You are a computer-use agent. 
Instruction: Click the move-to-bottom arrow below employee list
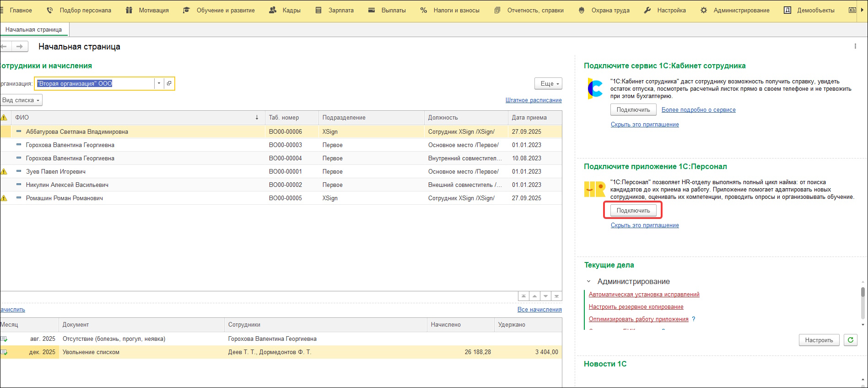pyautogui.click(x=557, y=296)
